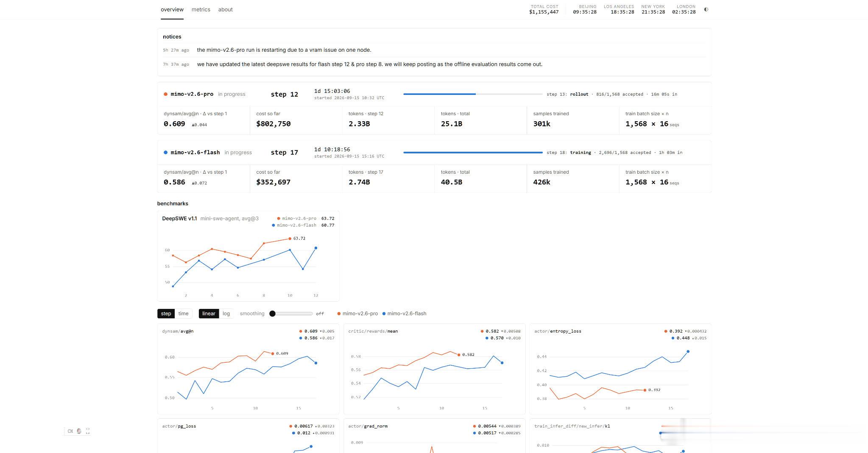Click the Beijing clock 09:35:28
The height and width of the screenshot is (453, 868).
(x=585, y=12)
